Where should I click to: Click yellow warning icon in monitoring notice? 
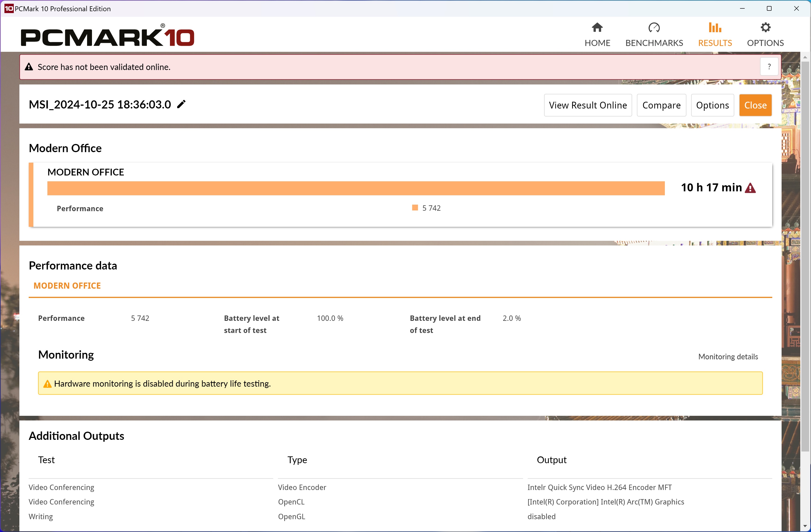[x=47, y=384]
